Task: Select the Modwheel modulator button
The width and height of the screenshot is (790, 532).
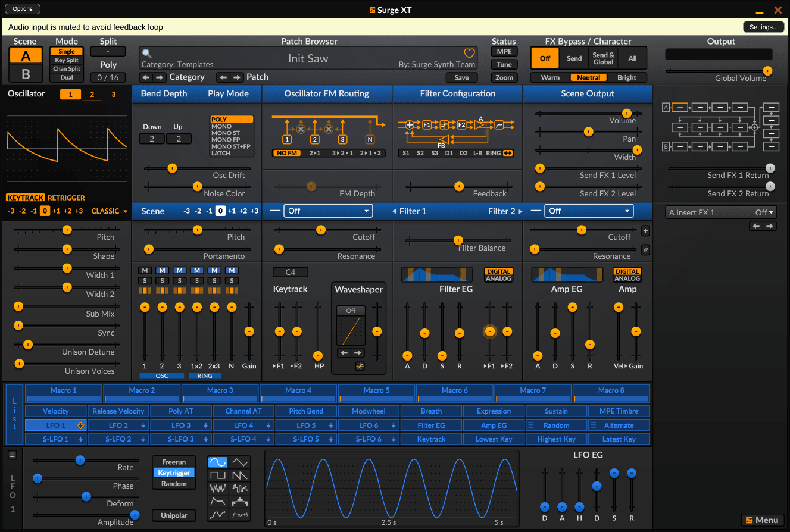Action: point(369,411)
